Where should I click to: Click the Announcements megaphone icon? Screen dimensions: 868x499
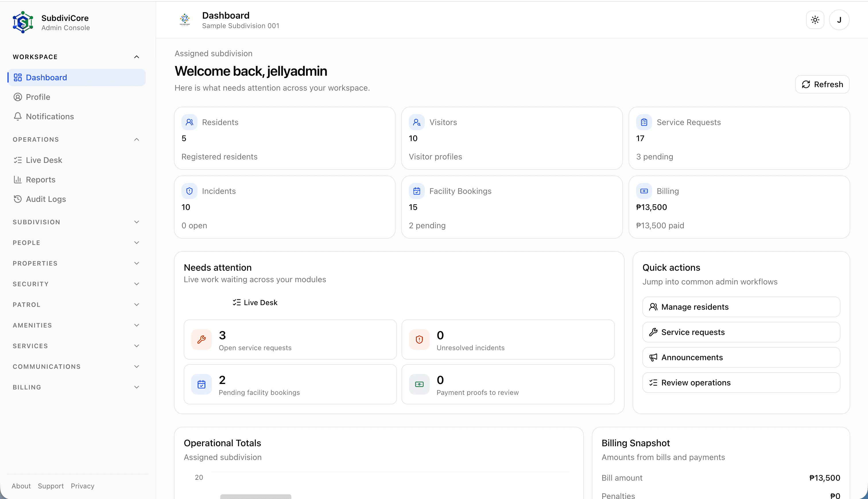click(x=653, y=357)
